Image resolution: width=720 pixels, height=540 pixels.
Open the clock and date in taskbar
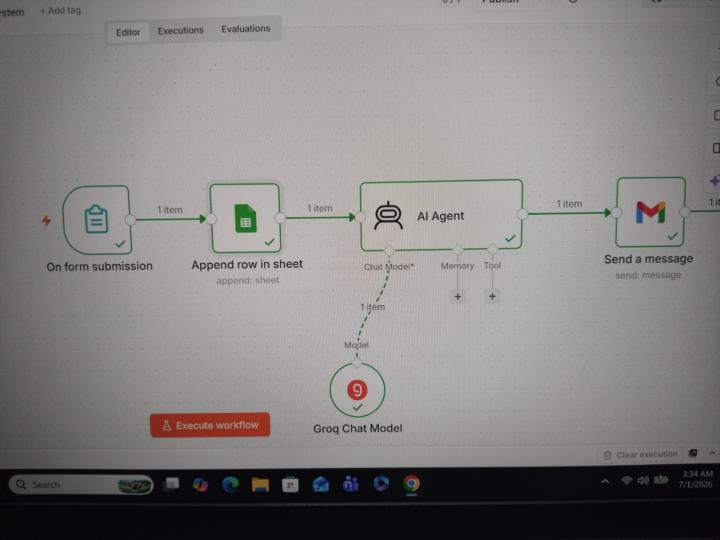(x=697, y=479)
